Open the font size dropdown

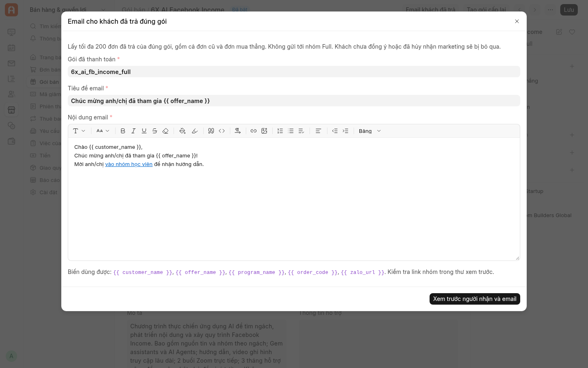103,131
